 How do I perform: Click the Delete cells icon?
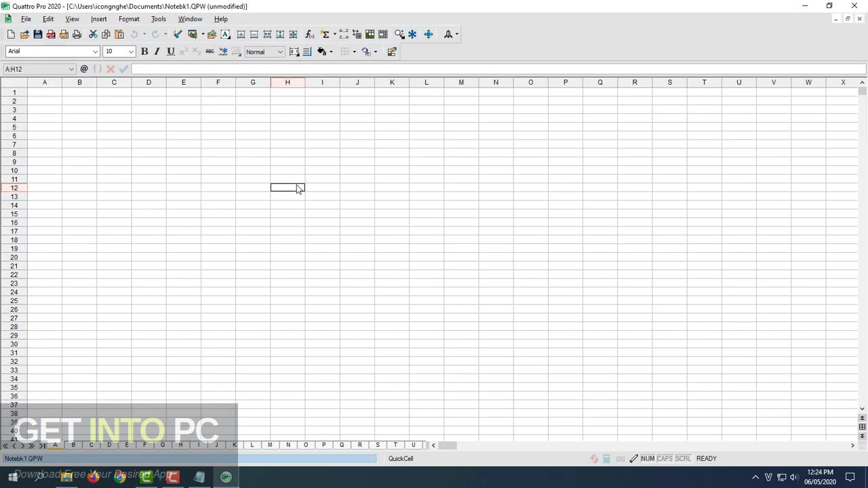coord(254,35)
